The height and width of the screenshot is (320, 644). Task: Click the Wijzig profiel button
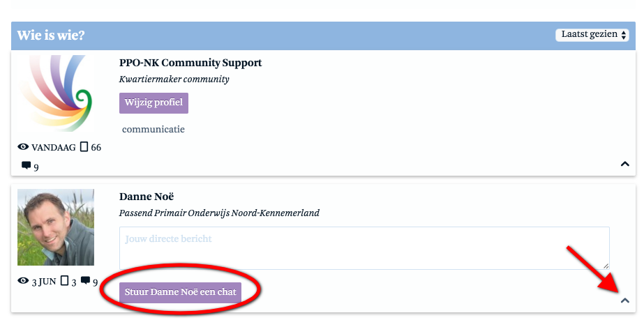click(153, 103)
